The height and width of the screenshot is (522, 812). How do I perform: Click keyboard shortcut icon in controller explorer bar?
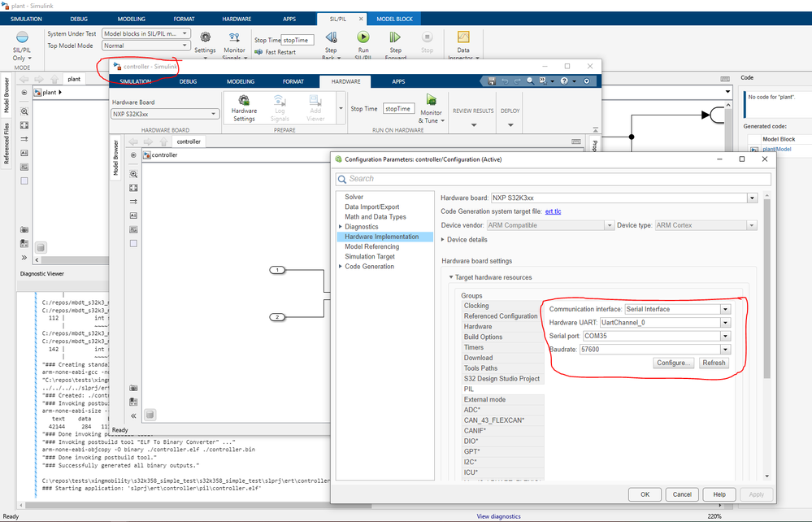575,141
